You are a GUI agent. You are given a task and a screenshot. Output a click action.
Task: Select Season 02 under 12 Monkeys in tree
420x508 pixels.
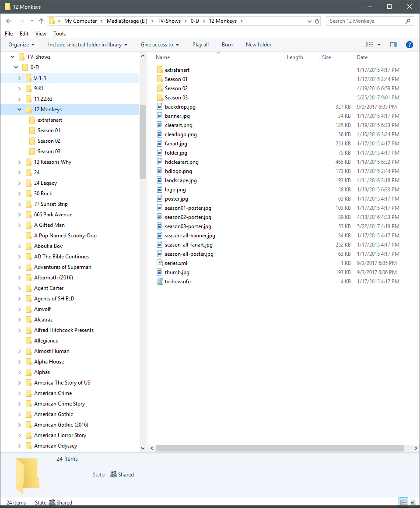click(x=49, y=141)
